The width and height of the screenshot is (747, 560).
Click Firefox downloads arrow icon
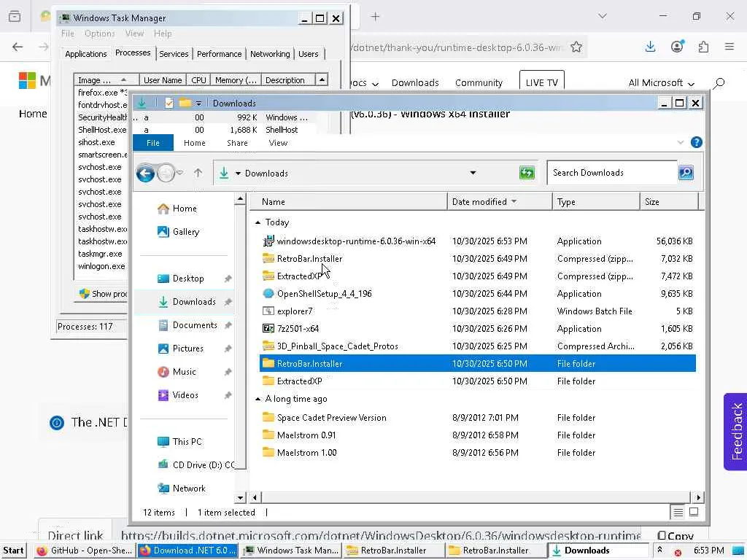650,47
